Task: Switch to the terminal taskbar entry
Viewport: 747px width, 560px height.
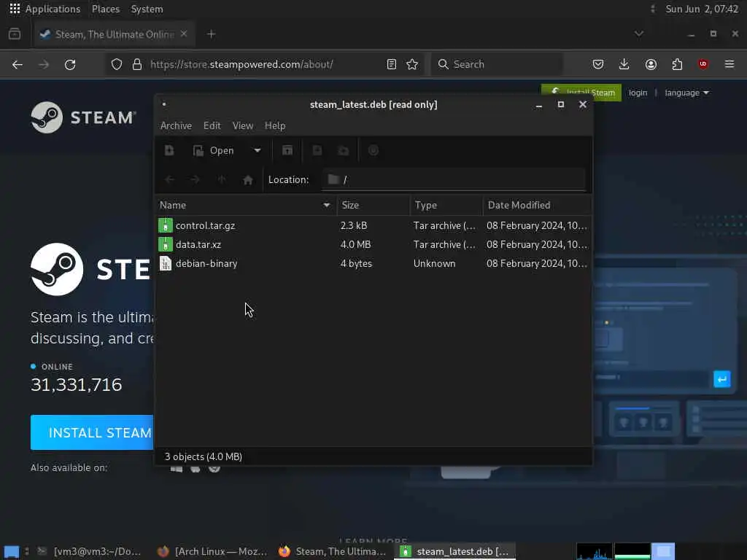Action: [90, 551]
